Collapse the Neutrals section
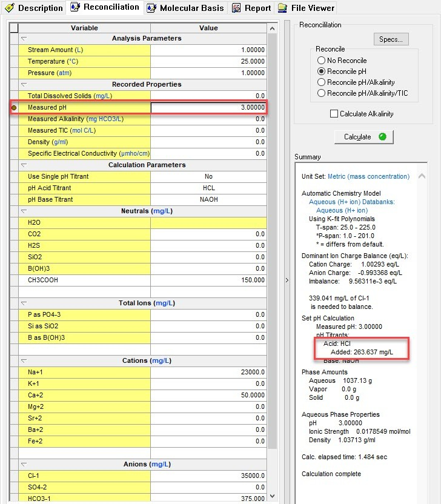Viewport: 441px width, 504px height. pyautogui.click(x=24, y=211)
